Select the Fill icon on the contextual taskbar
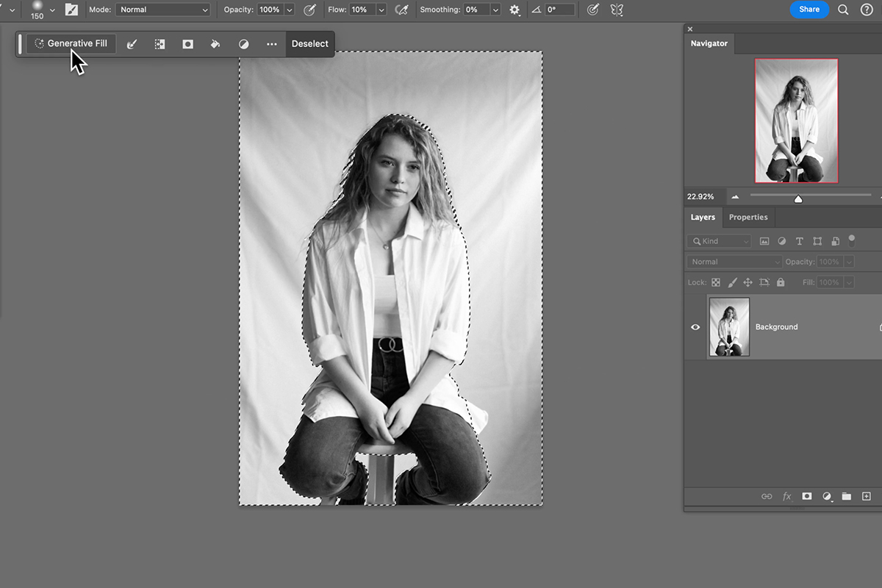Image resolution: width=882 pixels, height=588 pixels. (x=215, y=43)
